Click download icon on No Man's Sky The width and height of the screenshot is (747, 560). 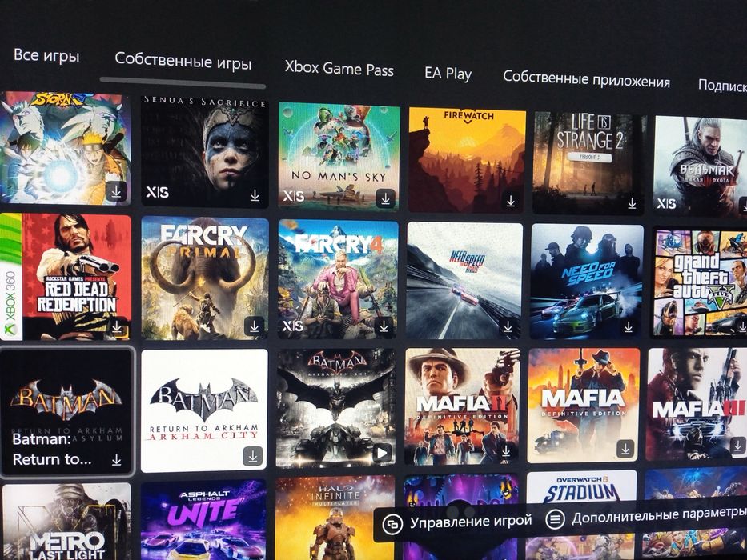click(x=385, y=198)
